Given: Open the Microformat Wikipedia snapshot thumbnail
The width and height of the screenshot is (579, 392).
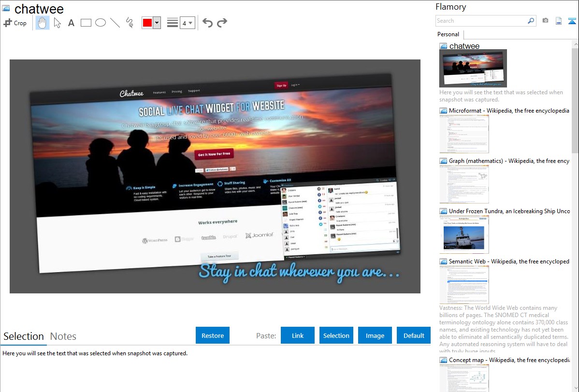Looking at the screenshot, I should [x=464, y=134].
